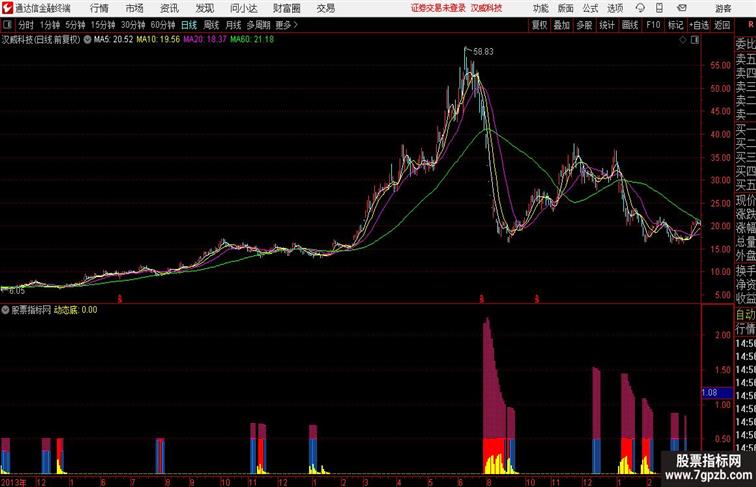Add stock via +自选 button
Screen dimensions: 756x487
pos(699,25)
